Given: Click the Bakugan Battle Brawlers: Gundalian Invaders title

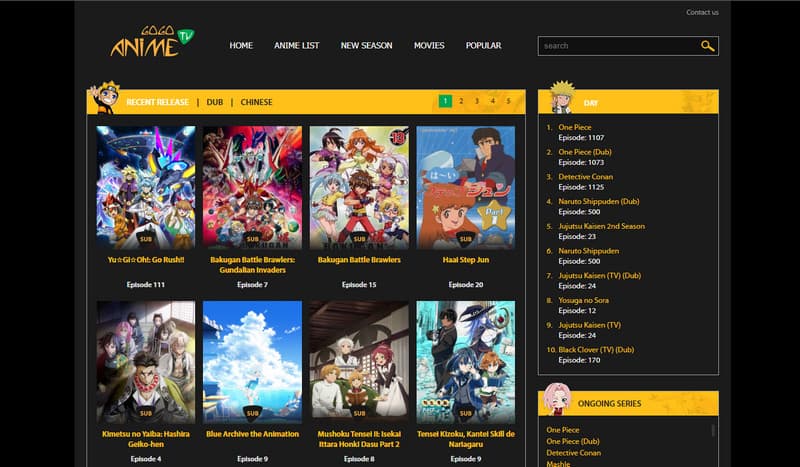Looking at the screenshot, I should 253,265.
